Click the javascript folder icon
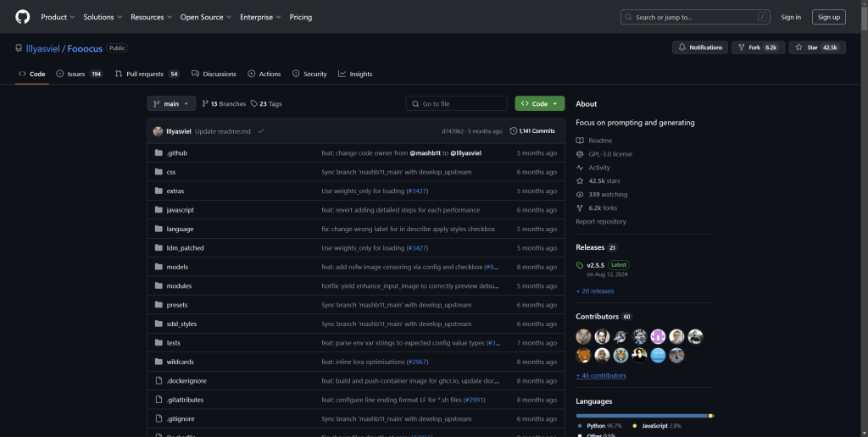 coord(159,210)
